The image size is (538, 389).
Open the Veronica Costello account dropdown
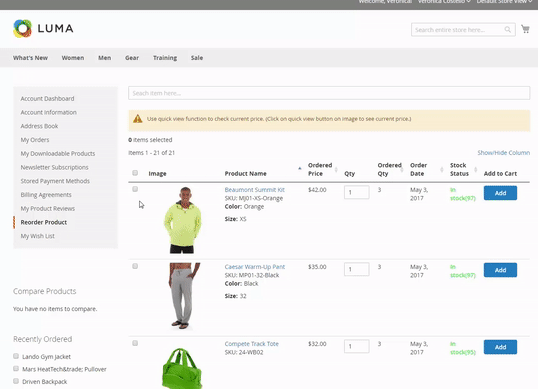pyautogui.click(x=444, y=2)
